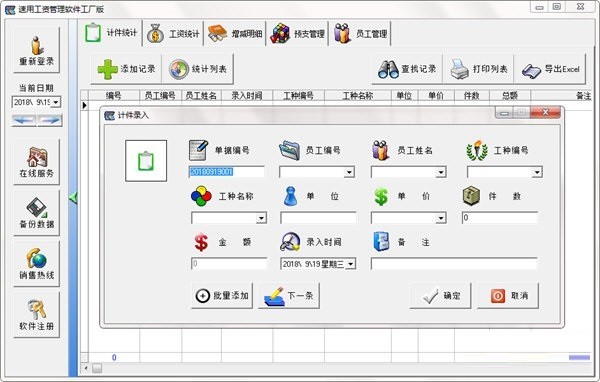Expand the 工种编号 combo box
Viewport: 600px width, 382px height.
pyautogui.click(x=537, y=172)
